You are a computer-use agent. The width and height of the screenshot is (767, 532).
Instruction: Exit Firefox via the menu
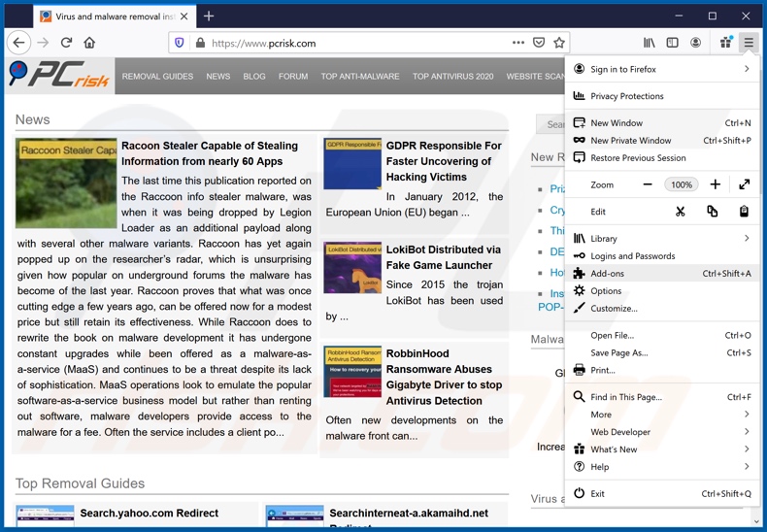662,494
